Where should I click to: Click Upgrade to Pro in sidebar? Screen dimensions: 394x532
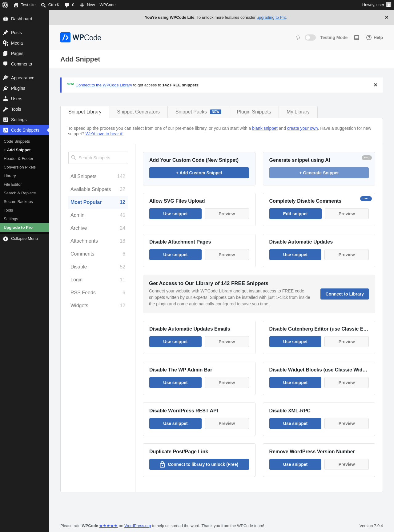pyautogui.click(x=25, y=228)
